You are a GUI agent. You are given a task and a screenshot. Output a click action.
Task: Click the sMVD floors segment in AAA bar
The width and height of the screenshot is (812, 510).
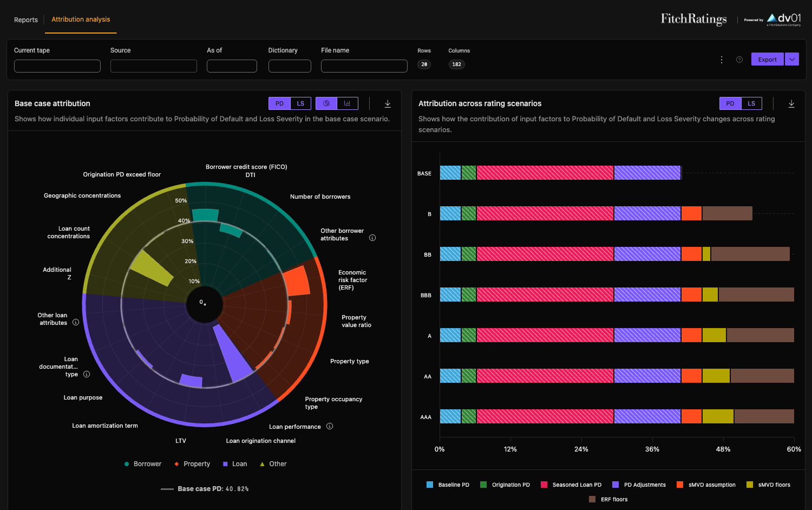(718, 416)
